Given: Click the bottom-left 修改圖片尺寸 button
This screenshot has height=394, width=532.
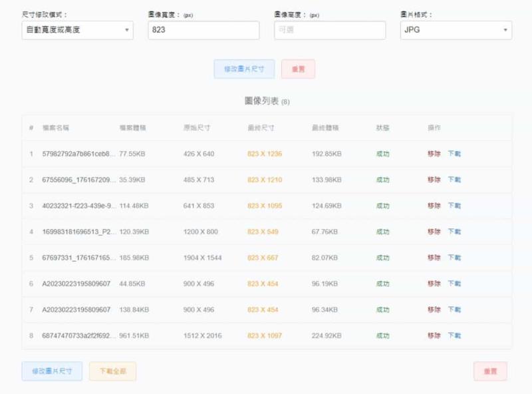Looking at the screenshot, I should coord(52,371).
